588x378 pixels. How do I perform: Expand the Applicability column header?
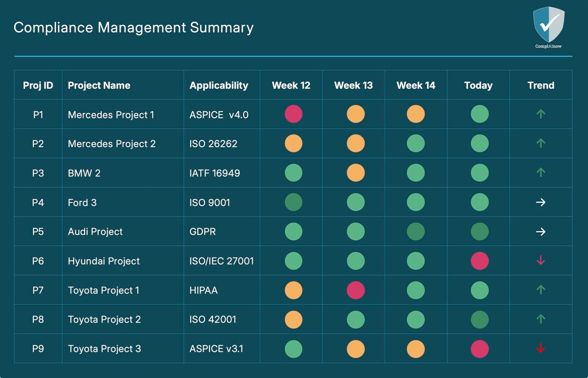pyautogui.click(x=218, y=85)
